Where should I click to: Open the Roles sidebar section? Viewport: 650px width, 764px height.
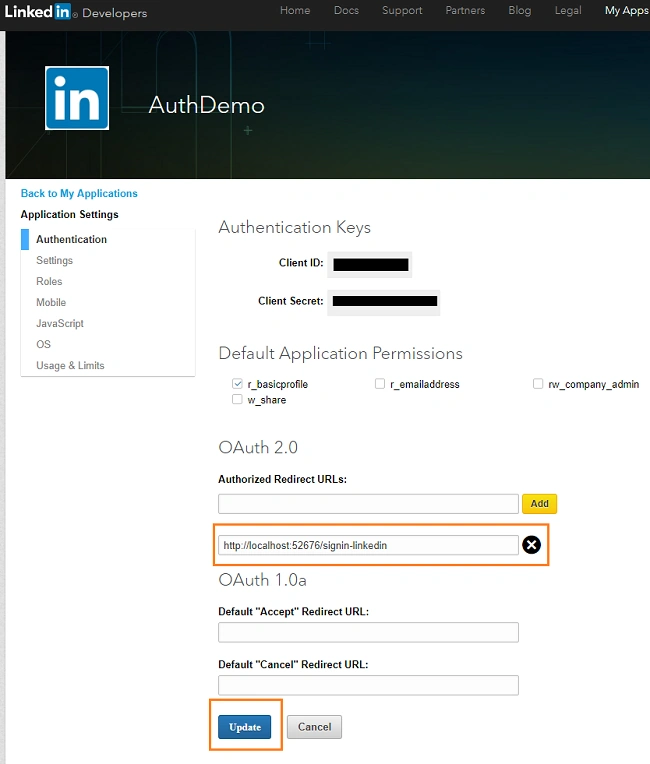[49, 281]
